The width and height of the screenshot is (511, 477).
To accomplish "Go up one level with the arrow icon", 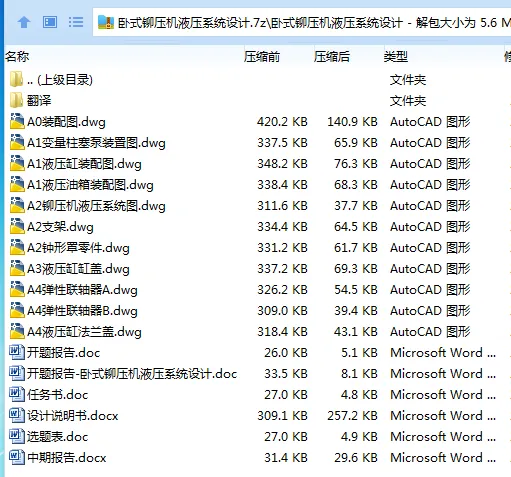I will click(24, 23).
